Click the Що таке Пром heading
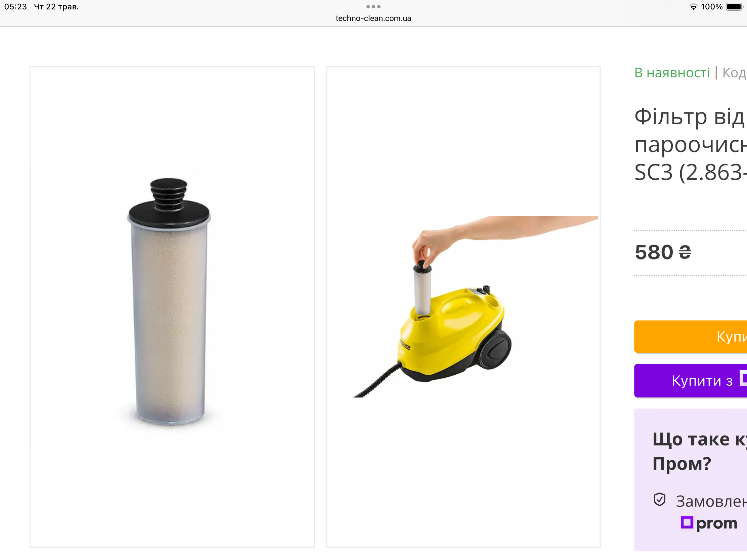The width and height of the screenshot is (747, 560). (699, 451)
